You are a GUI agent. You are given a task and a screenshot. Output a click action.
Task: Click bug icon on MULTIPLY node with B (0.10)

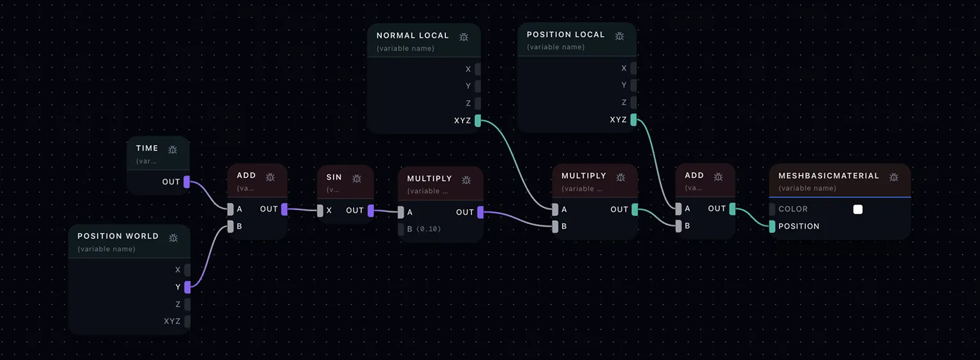tap(466, 179)
